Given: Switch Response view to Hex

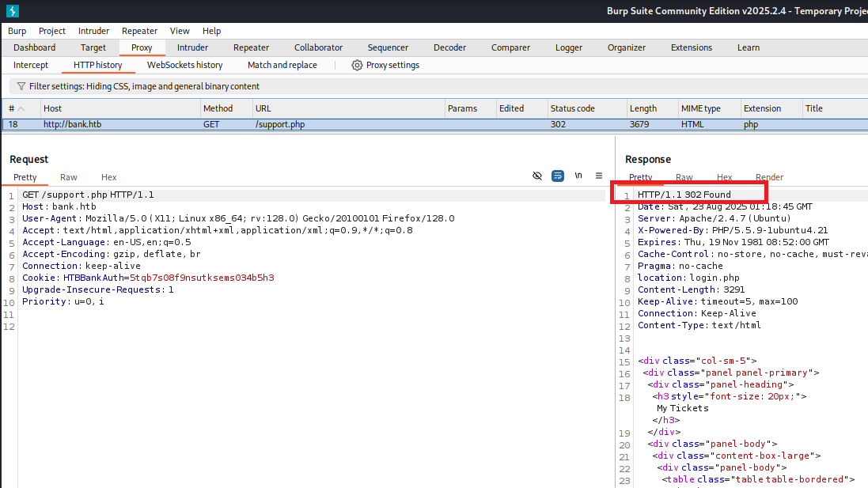Looking at the screenshot, I should (724, 177).
